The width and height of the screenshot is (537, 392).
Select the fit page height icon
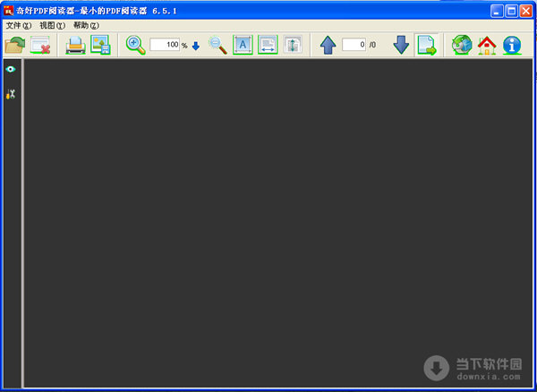(x=293, y=45)
